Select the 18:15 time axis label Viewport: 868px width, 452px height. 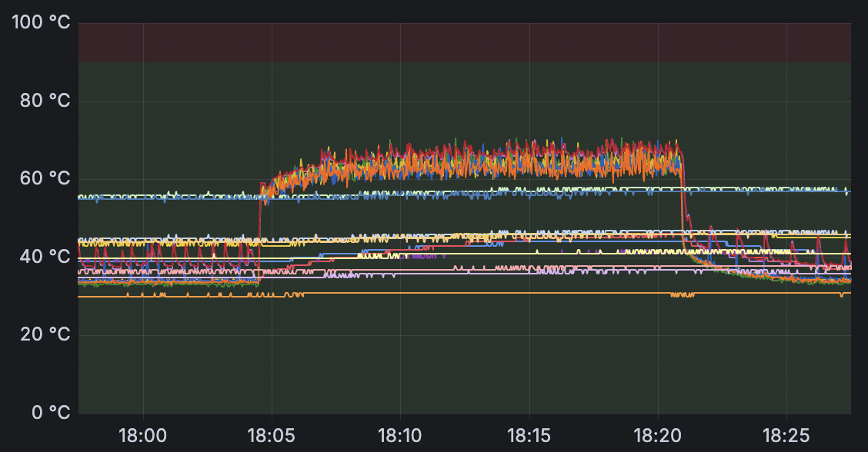529,437
